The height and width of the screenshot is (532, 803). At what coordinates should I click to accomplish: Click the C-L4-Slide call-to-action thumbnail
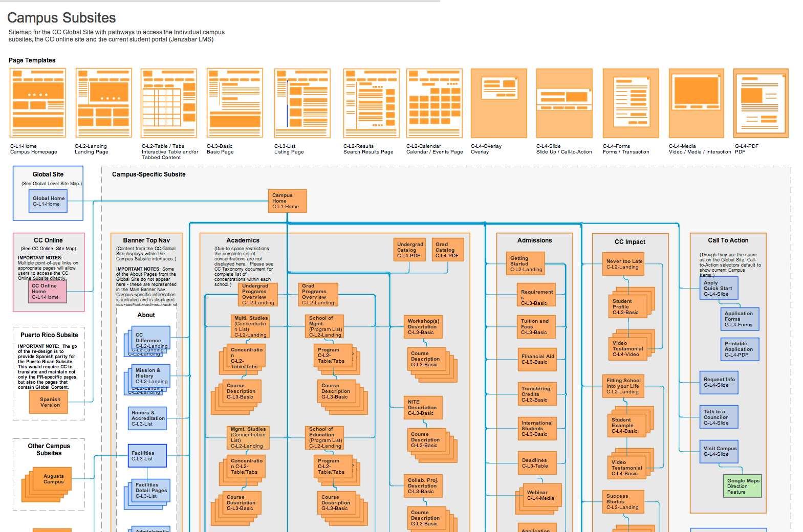click(565, 103)
